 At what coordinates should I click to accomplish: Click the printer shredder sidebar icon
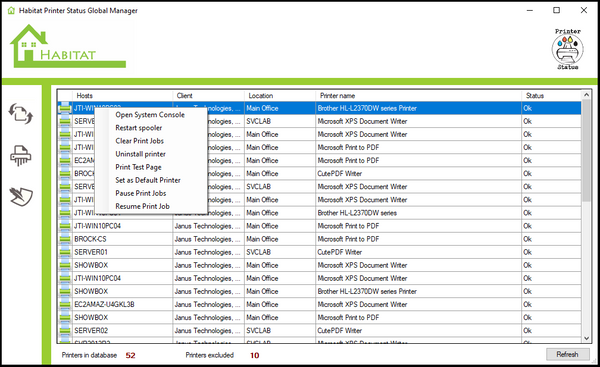(21, 155)
